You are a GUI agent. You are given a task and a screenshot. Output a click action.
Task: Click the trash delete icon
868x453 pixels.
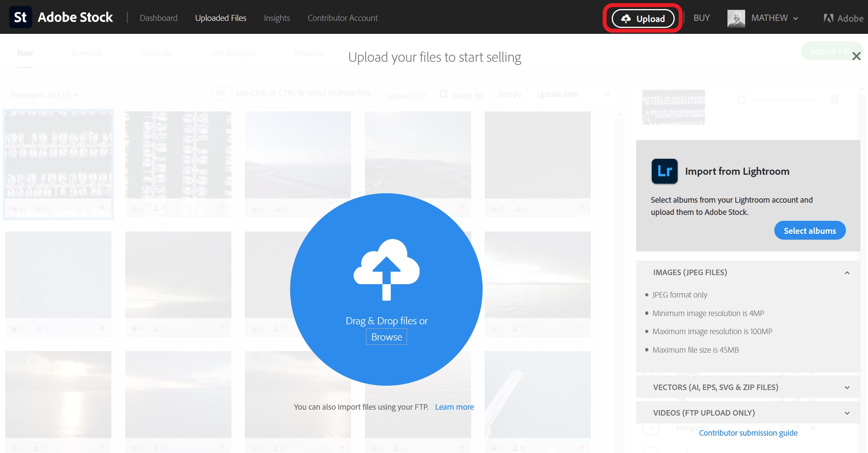[x=835, y=99]
